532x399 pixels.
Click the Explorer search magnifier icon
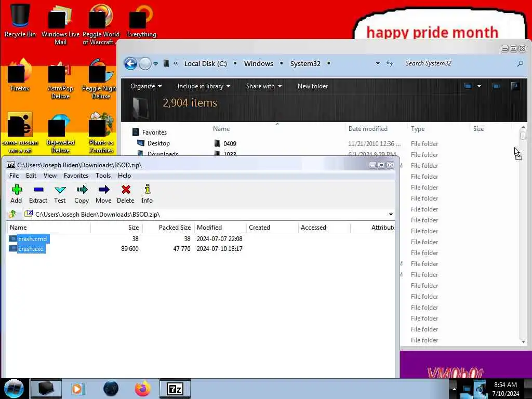click(x=520, y=63)
